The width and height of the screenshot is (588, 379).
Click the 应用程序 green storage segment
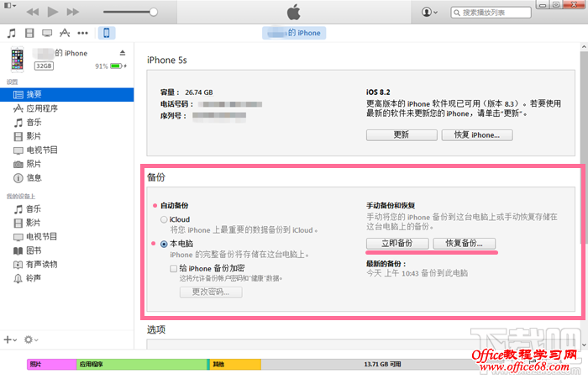pyautogui.click(x=142, y=365)
